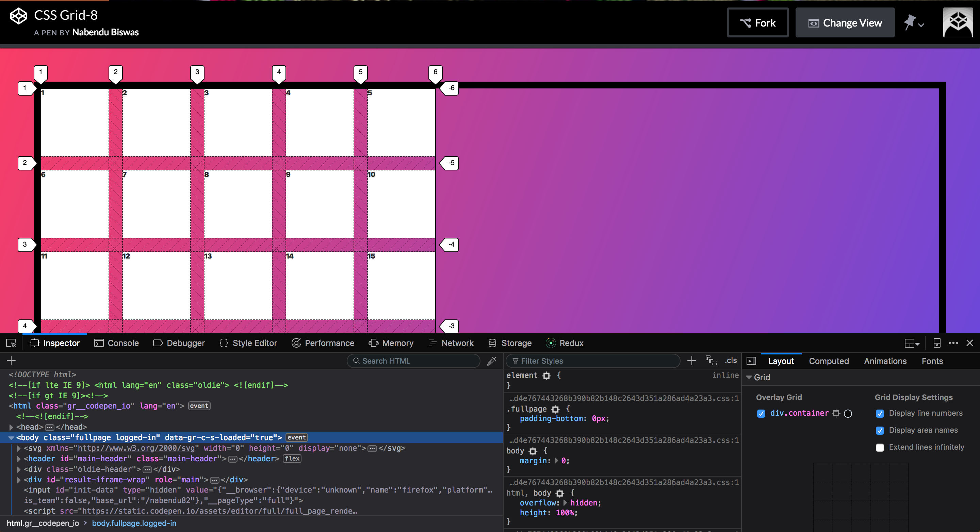
Task: Pick element with eyedropper icon
Action: (x=491, y=361)
